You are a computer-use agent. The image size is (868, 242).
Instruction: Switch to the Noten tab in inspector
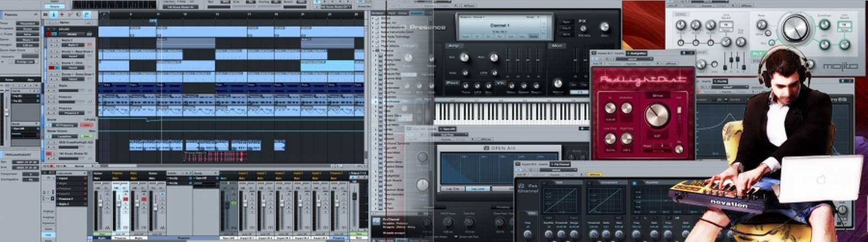click(x=9, y=80)
